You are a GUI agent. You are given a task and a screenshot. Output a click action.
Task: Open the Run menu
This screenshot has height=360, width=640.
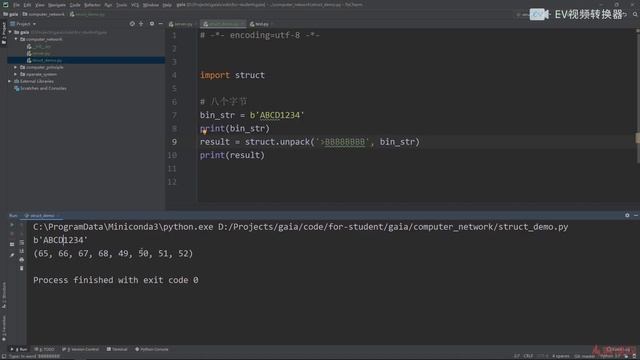pos(108,5)
